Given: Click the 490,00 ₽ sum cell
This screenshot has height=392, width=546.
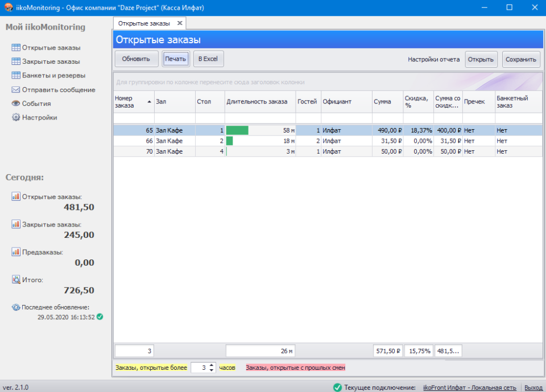Looking at the screenshot, I should (x=387, y=130).
